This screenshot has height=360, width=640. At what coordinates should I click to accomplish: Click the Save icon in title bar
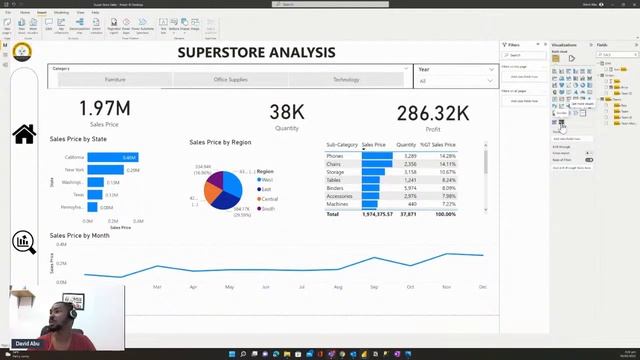coord(6,4)
